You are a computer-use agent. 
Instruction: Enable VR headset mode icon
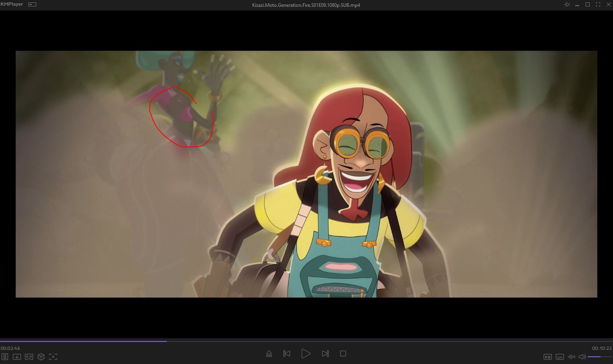(29, 357)
